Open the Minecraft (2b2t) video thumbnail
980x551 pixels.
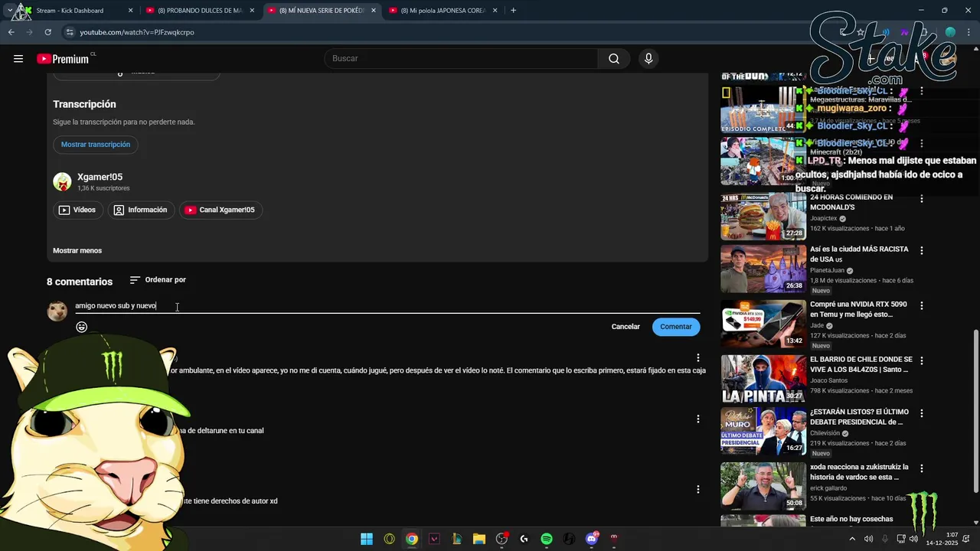(763, 161)
